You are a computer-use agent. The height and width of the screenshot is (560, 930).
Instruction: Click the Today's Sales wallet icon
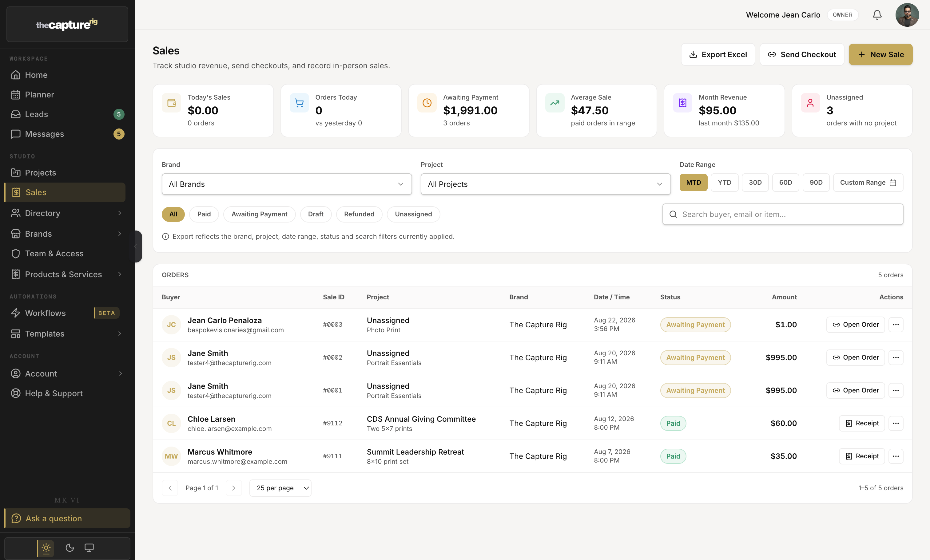point(171,103)
